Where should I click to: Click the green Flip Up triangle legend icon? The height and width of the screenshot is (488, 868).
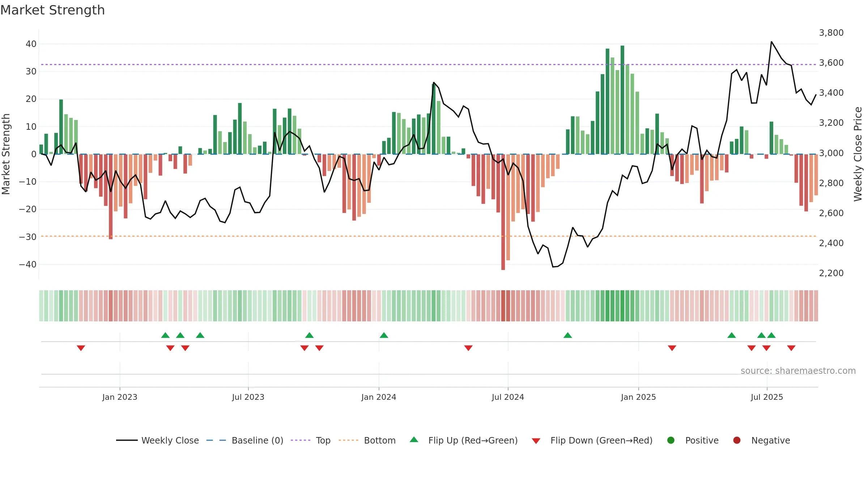coord(414,440)
